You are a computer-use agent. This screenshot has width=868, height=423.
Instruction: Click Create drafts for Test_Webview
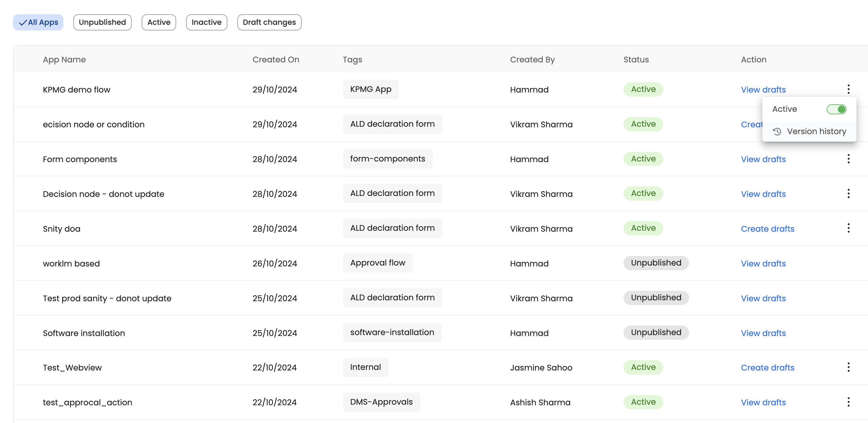(x=767, y=367)
